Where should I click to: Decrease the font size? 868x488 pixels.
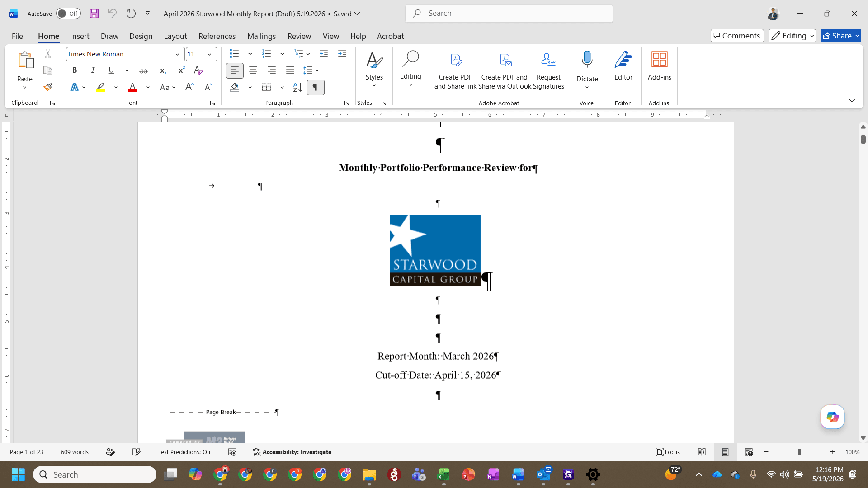pos(208,87)
